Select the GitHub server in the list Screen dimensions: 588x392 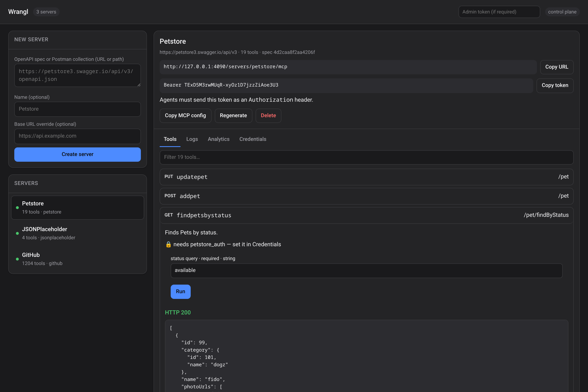pyautogui.click(x=78, y=259)
